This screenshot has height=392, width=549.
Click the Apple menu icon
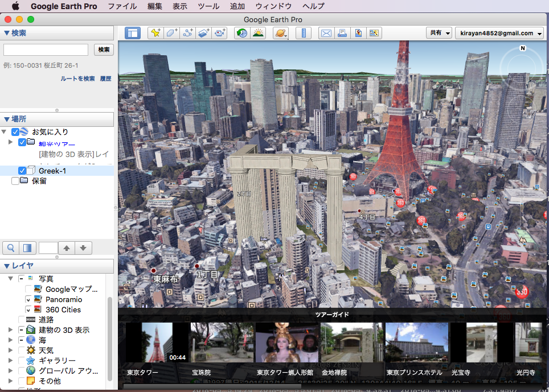[x=16, y=6]
